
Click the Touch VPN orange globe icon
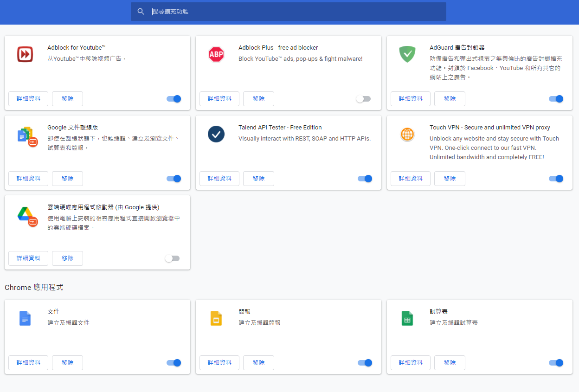407,134
